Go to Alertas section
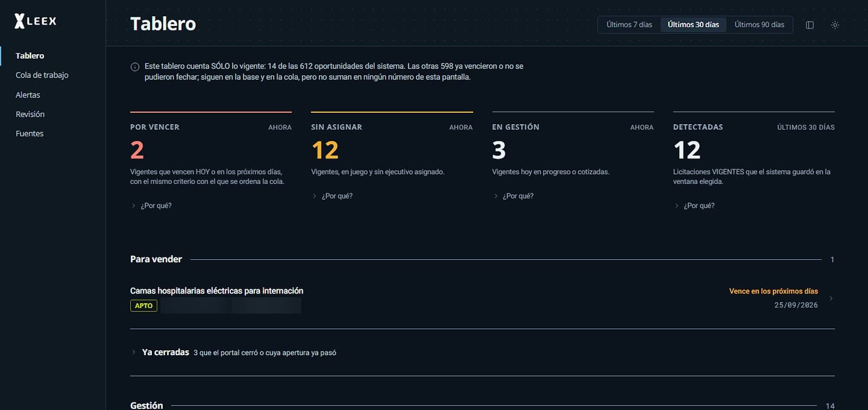The height and width of the screenshot is (410, 868). [x=28, y=94]
